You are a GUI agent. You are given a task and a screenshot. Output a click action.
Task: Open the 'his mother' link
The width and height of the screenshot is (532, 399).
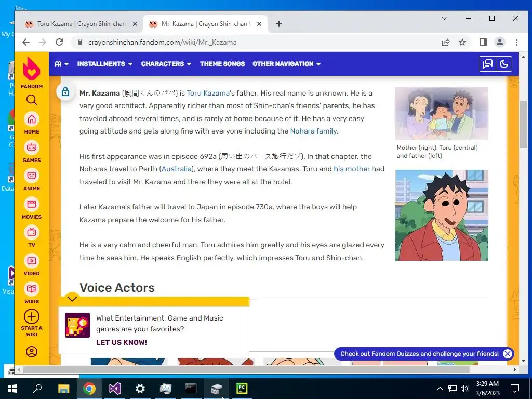point(352,169)
